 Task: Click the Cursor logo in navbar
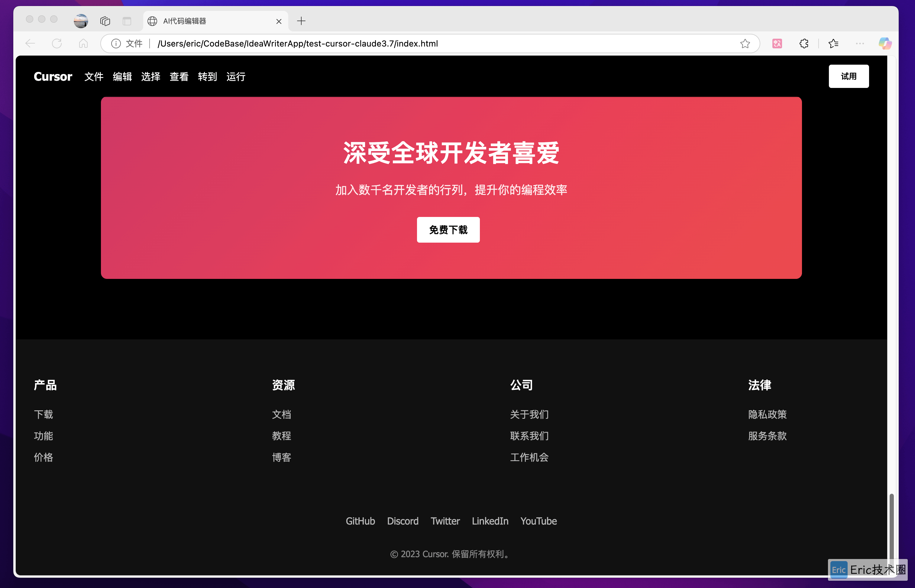coord(53,77)
